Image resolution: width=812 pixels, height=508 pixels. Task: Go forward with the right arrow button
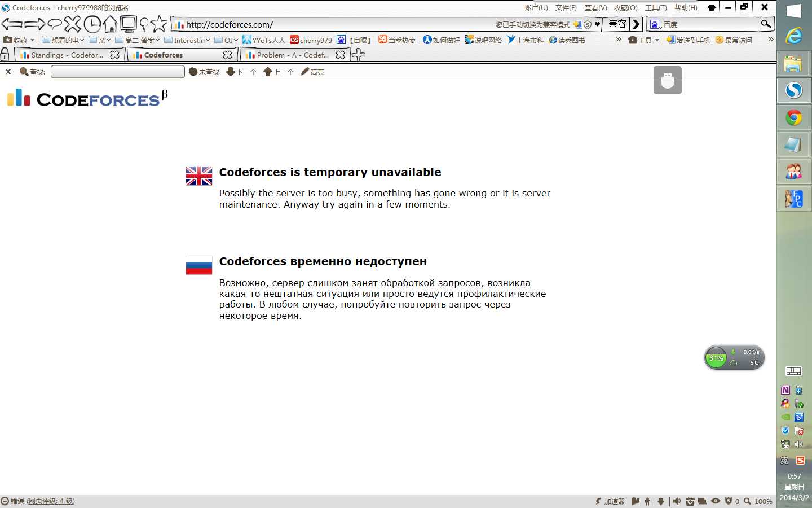[35, 24]
